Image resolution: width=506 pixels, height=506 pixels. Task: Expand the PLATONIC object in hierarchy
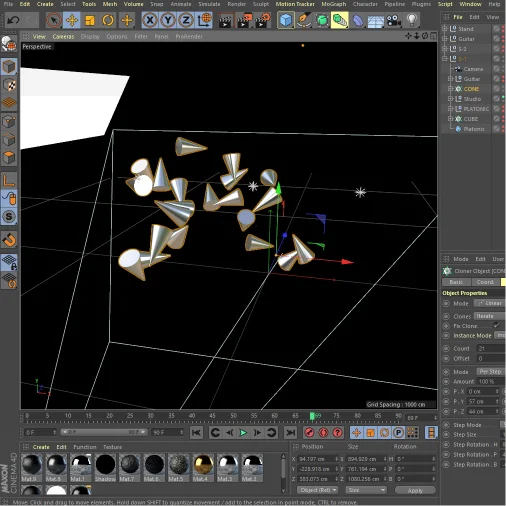450,109
